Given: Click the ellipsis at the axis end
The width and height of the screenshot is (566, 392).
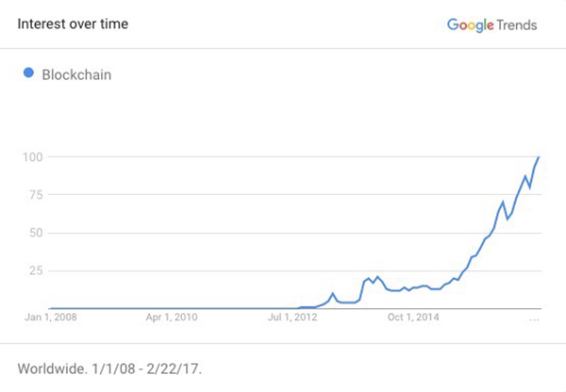Looking at the screenshot, I should [535, 319].
